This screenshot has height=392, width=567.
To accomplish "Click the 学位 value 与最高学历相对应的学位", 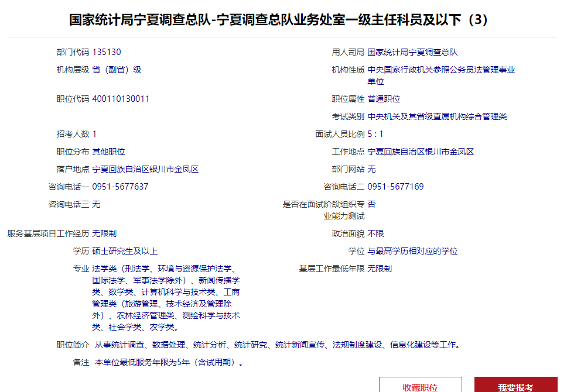I will coord(412,251).
